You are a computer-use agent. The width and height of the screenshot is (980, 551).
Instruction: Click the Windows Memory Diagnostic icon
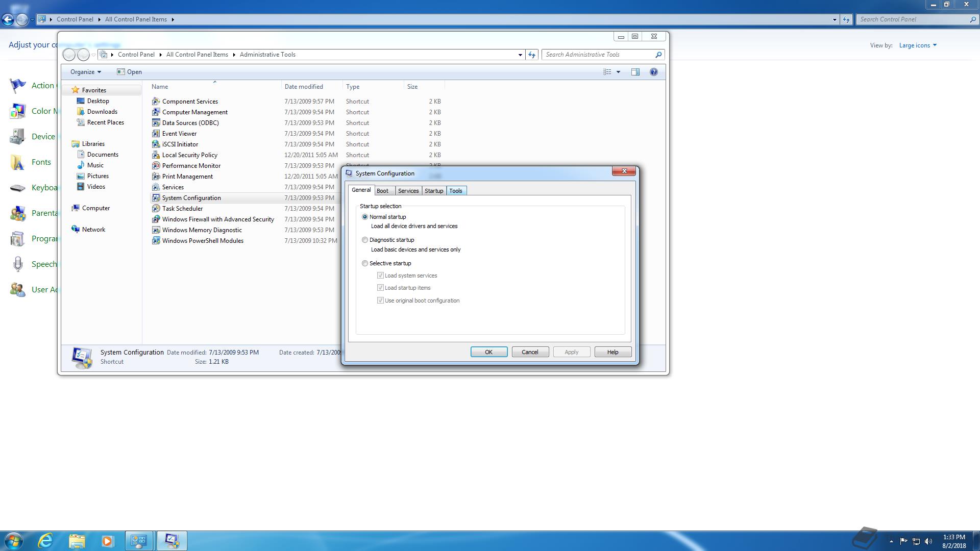156,230
